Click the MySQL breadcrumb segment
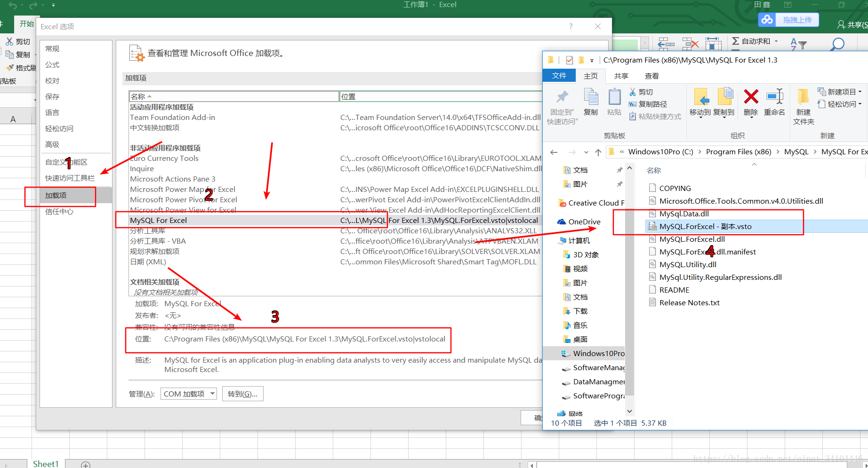This screenshot has height=468, width=868. click(x=796, y=151)
